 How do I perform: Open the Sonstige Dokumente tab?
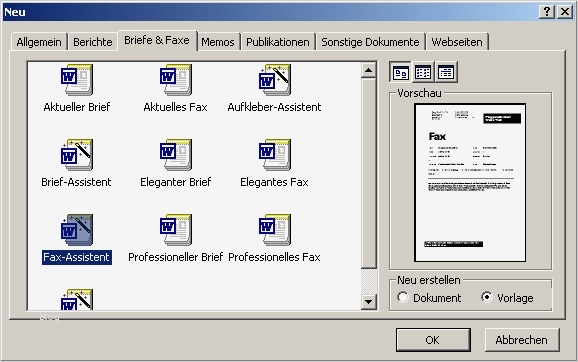tap(370, 42)
